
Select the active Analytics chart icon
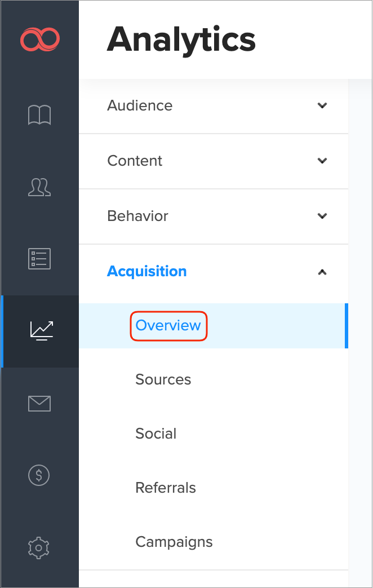[39, 331]
